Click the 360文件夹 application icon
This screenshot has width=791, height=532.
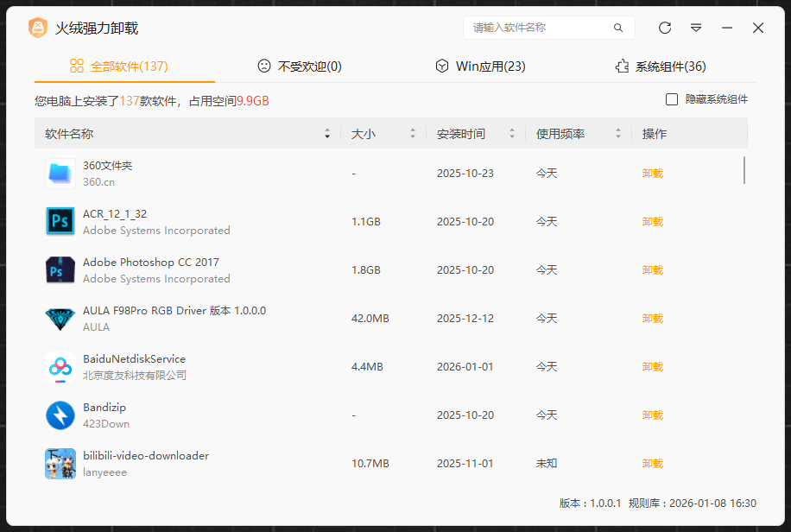click(60, 173)
